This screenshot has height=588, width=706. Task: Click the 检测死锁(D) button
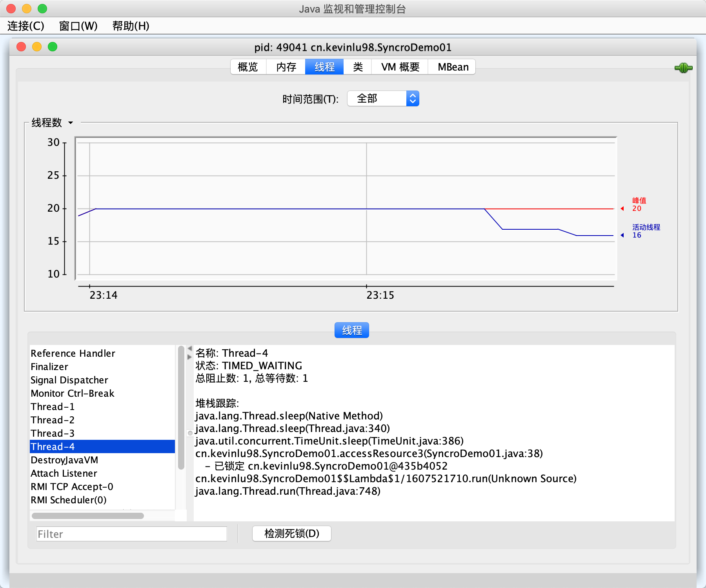[x=292, y=534]
